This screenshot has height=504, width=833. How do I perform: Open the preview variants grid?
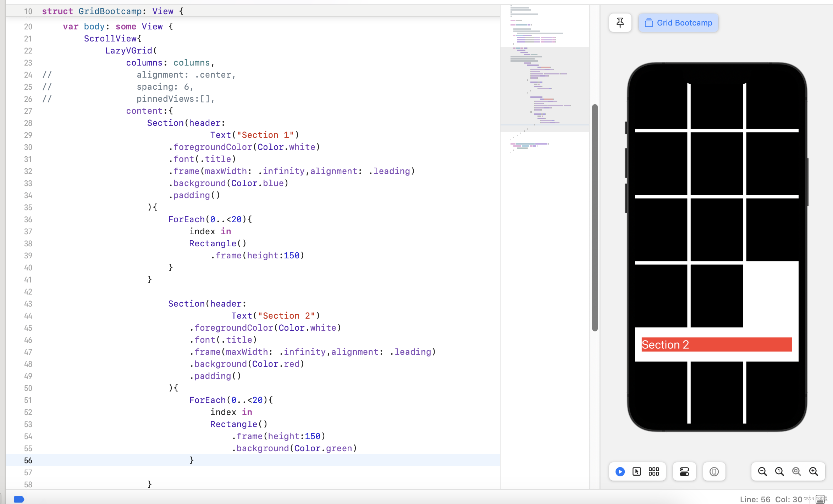[653, 471]
